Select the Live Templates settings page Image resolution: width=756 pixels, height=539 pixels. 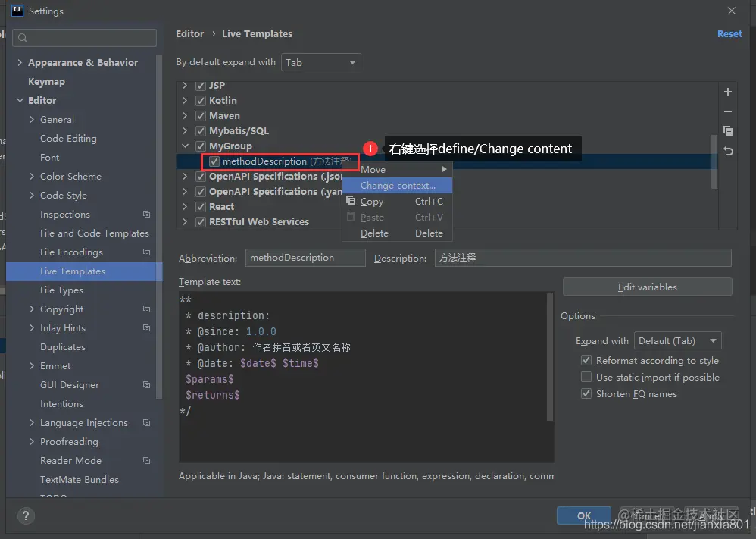pyautogui.click(x=84, y=271)
